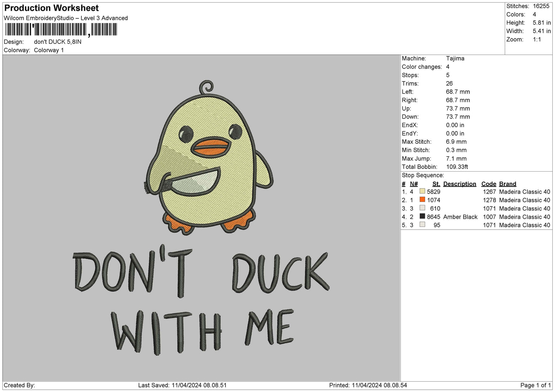Click 'Amber Black' description in stop 4
The image size is (555, 392).
(x=460, y=217)
